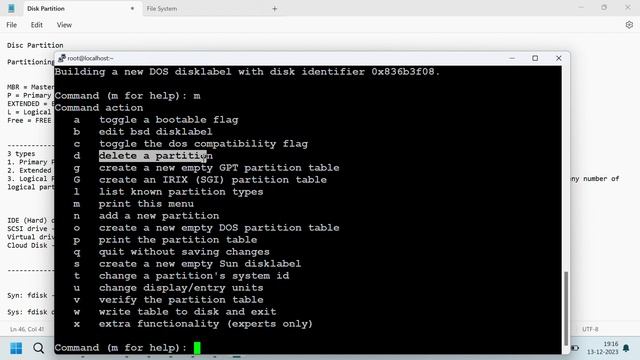Click 'Building a new DOS disklabel' line

[247, 72]
